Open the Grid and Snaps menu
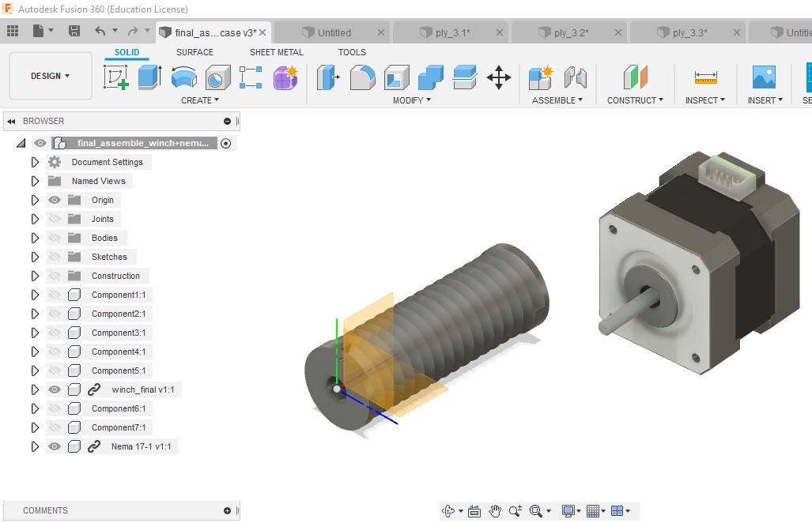The image size is (812, 523). pos(596,511)
